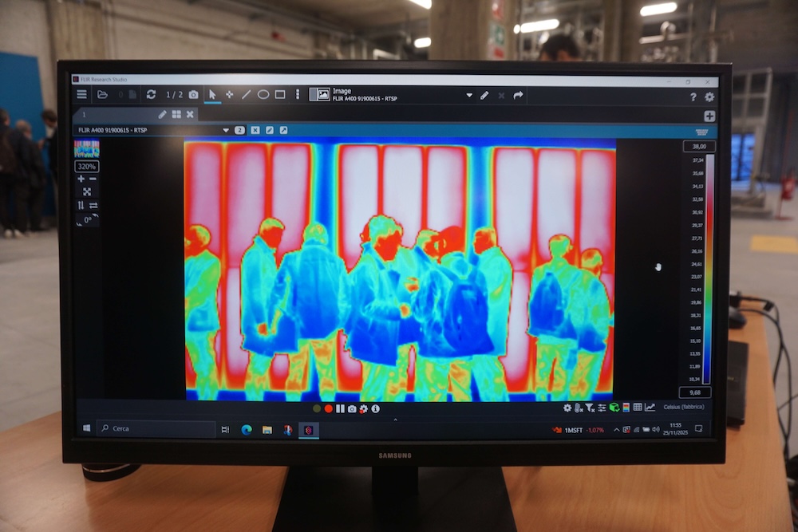Open the three-dot more tools menu
Image resolution: width=798 pixels, height=532 pixels.
pos(298,94)
